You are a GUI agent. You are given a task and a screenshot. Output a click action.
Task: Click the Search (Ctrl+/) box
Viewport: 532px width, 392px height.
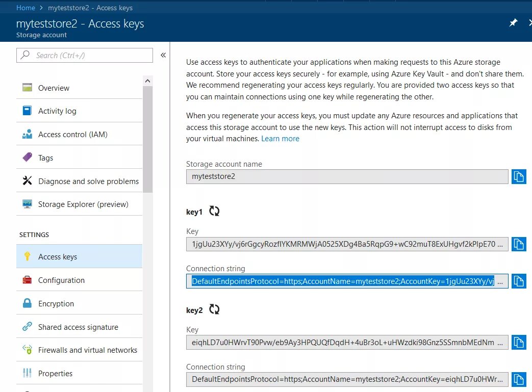tap(85, 55)
